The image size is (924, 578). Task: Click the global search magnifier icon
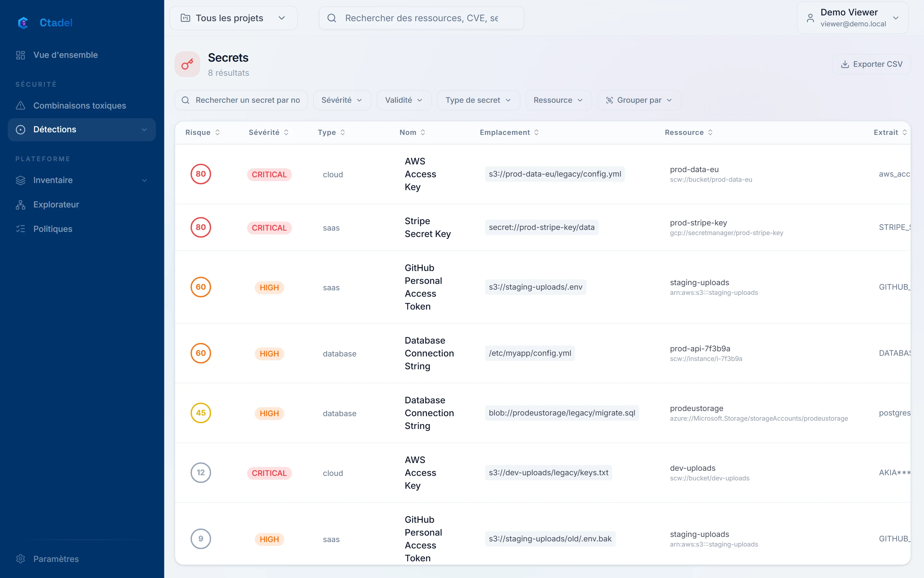(x=332, y=18)
